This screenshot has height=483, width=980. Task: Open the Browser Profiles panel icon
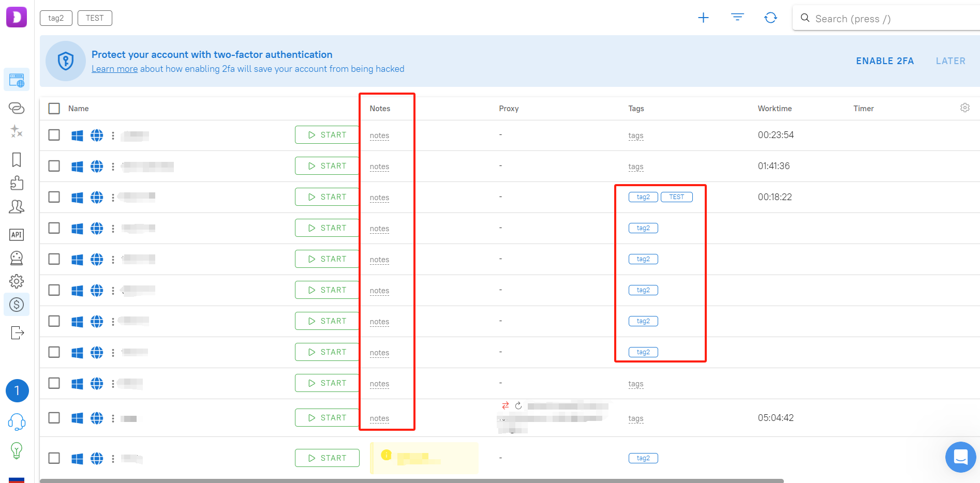[x=17, y=80]
